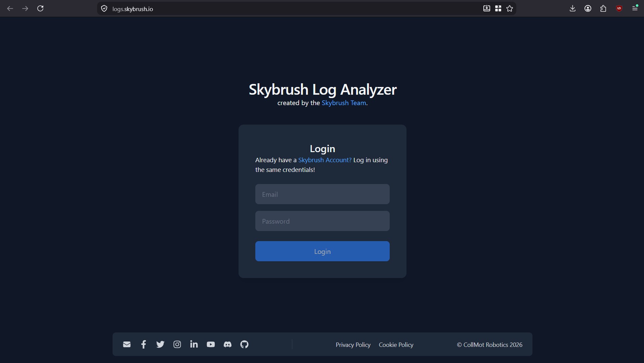Open the Discord icon in footer
644x363 pixels.
227,345
